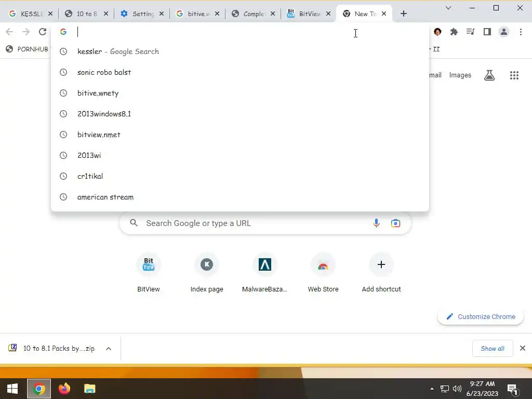The height and width of the screenshot is (399, 532).
Task: Select the bitview.nmet suggestion
Action: point(240,135)
